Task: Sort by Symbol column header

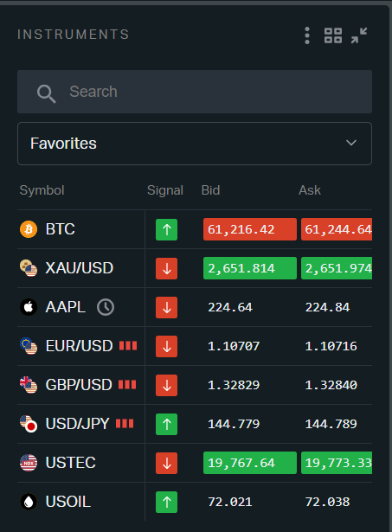Action: tap(42, 190)
